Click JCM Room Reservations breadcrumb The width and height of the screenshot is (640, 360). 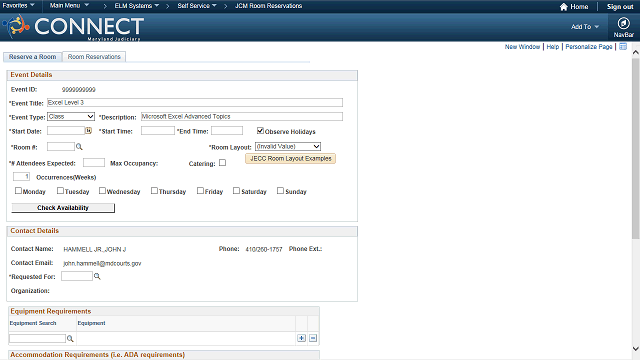coord(269,6)
